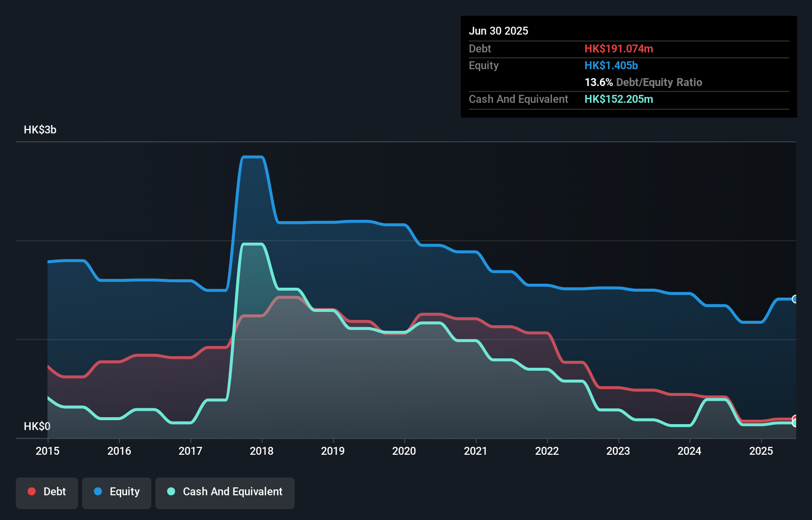Click the teal Cash And Equivalent legend dot

[171, 491]
